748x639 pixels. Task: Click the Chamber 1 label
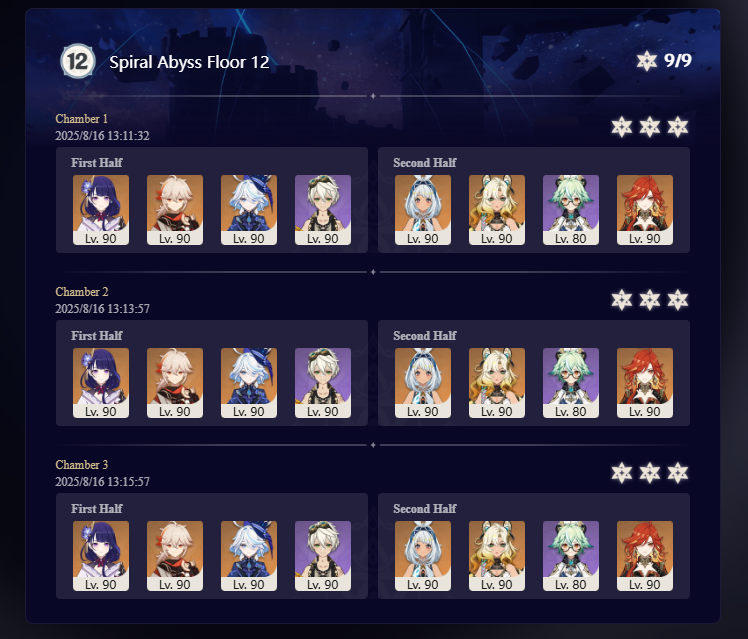point(82,119)
